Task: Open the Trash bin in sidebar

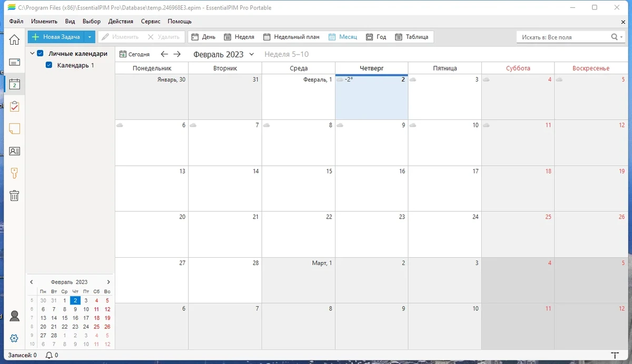Action: tap(14, 196)
